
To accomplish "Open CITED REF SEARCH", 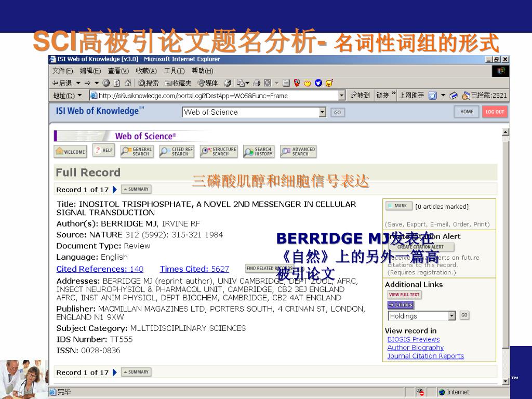I will [x=177, y=152].
